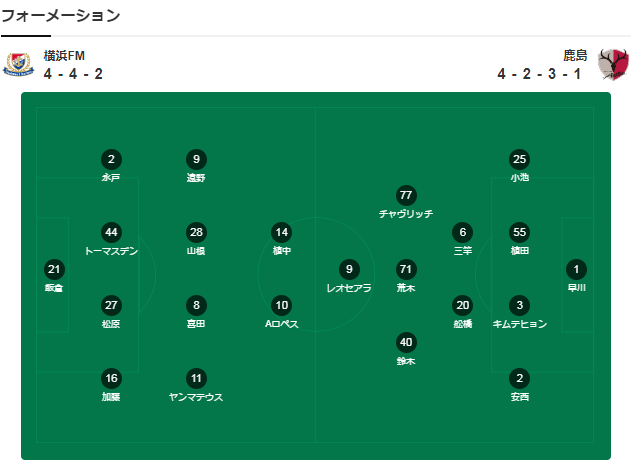Click Kashima number 2 安西 marker
The width and height of the screenshot is (634, 463).
pos(520,378)
